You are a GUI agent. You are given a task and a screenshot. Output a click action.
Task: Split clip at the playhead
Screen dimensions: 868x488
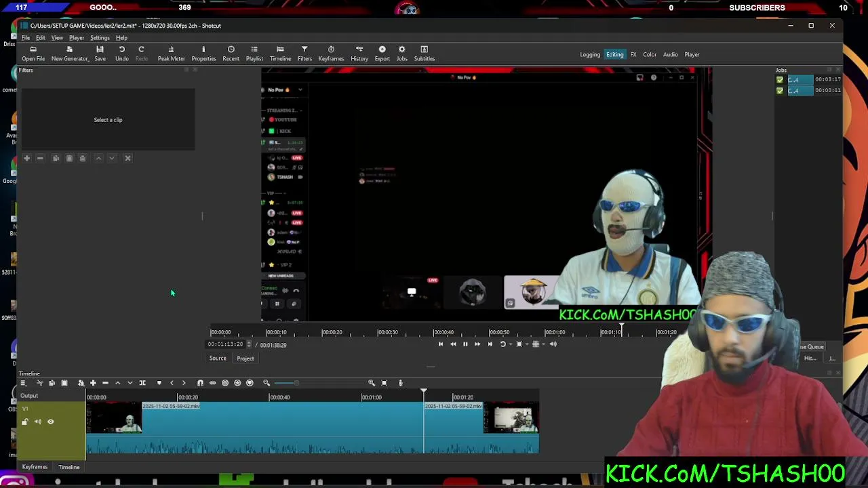(x=142, y=383)
